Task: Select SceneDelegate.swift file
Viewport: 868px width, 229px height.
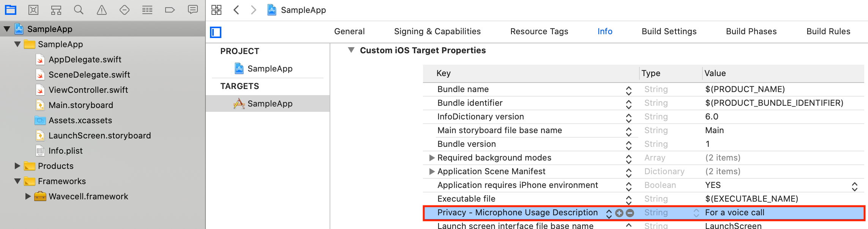Action: point(89,75)
